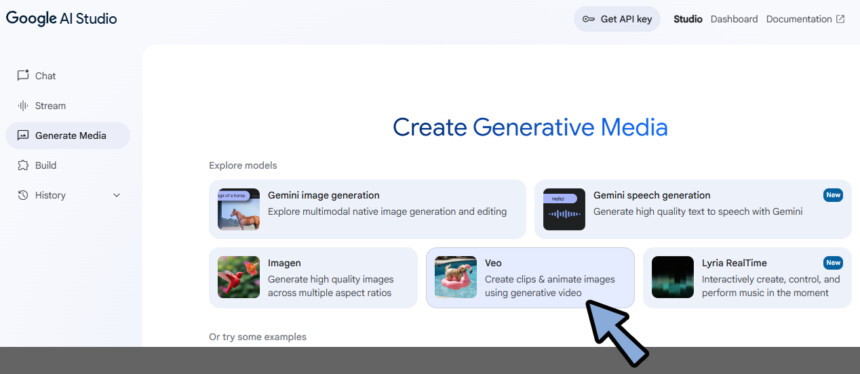
Task: Open the Gemini image generation horse thumbnail
Action: (239, 209)
